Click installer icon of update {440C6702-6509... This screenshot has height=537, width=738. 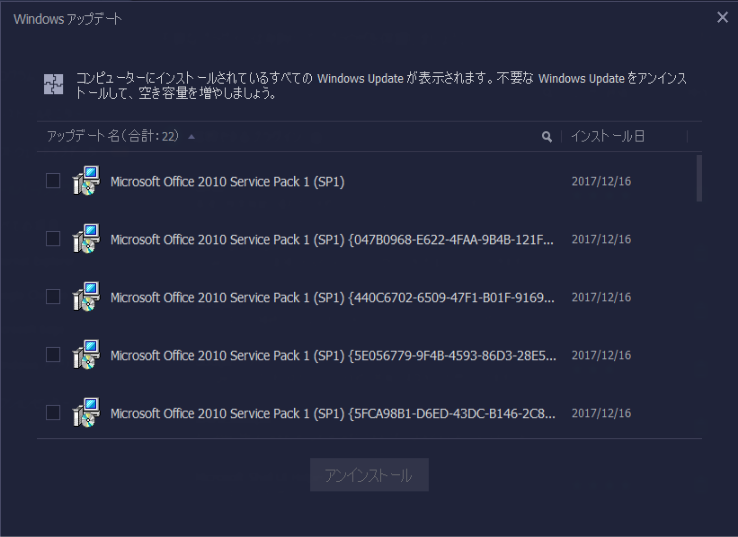[86, 296]
